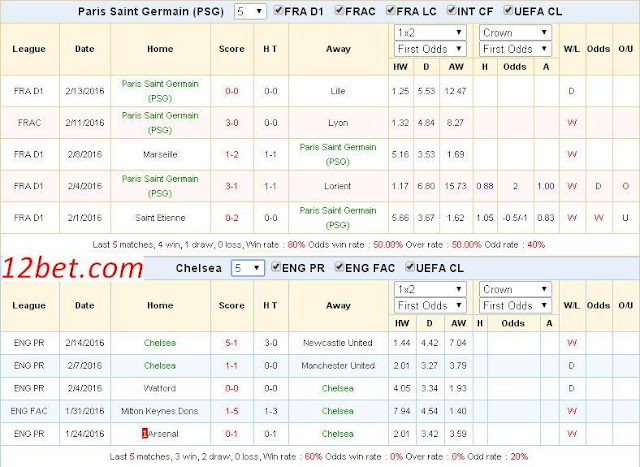Image resolution: width=640 pixels, height=467 pixels.
Task: Open Crown dropdown in Chelsea table
Action: 515,289
